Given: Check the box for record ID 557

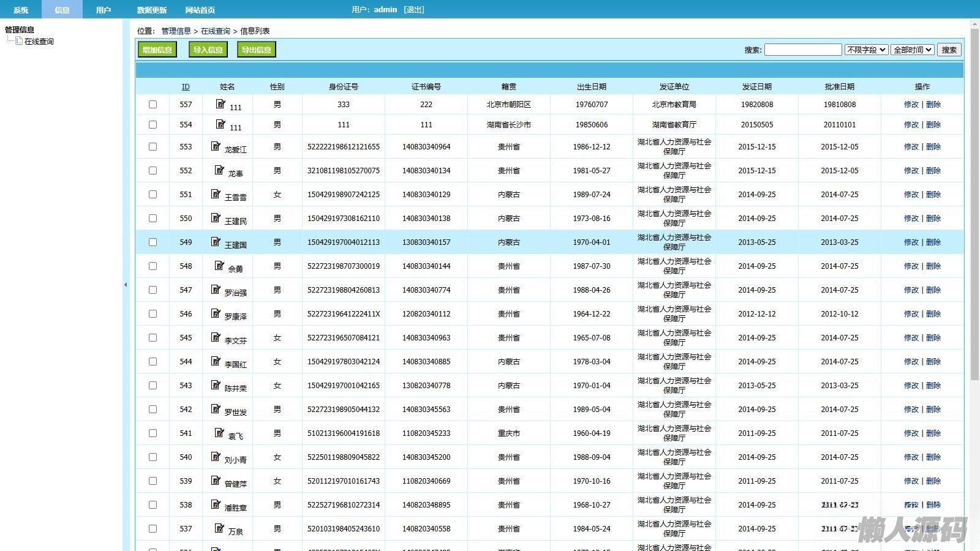Looking at the screenshot, I should 153,105.
